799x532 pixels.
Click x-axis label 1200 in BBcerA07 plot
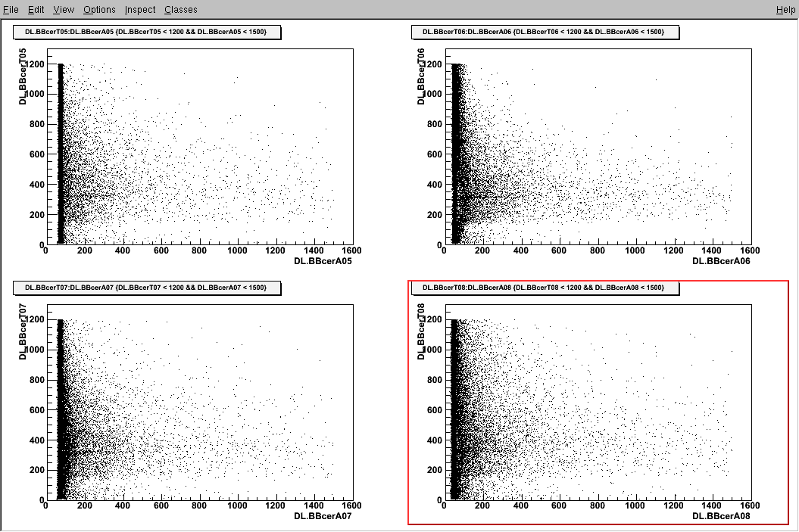pyautogui.click(x=275, y=506)
